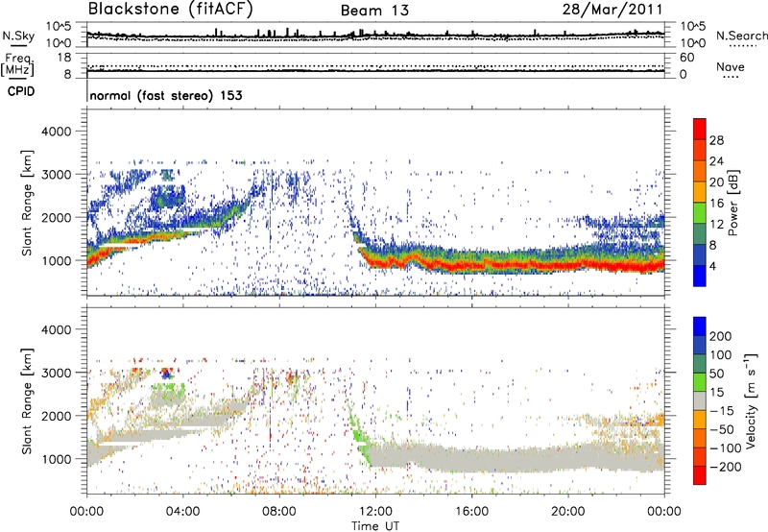768x532 pixels.
Task: Click the 04:00 time axis label
Action: pyautogui.click(x=182, y=512)
